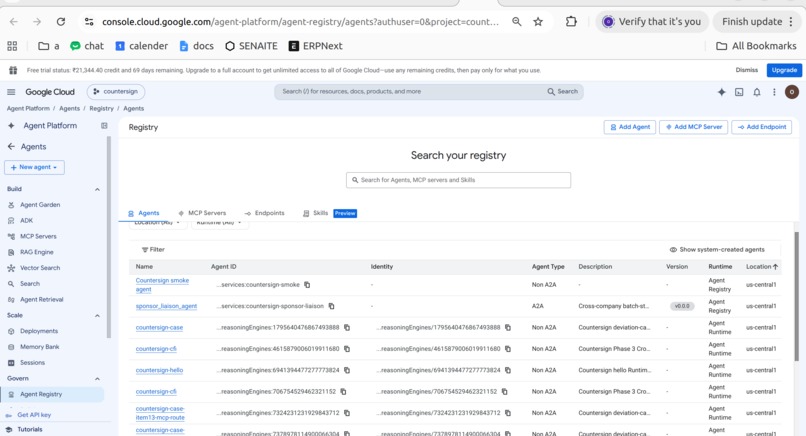Copy identity ending 7324231231929843712

tap(507, 413)
